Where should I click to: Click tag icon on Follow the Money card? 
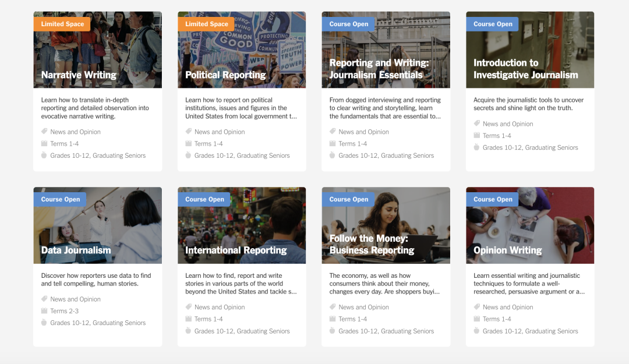[x=333, y=307]
